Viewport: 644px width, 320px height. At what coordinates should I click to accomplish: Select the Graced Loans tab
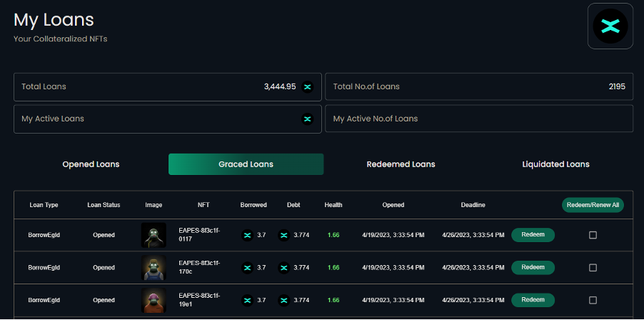[246, 164]
